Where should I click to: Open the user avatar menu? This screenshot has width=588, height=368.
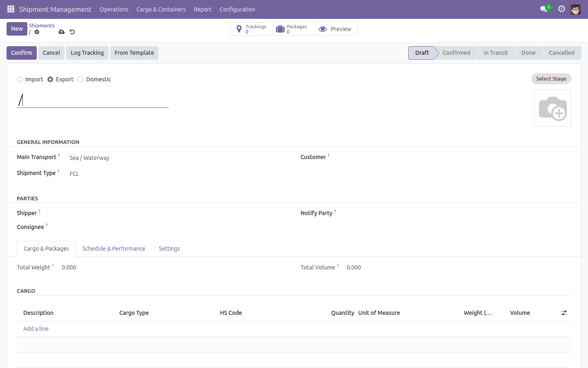coord(575,9)
